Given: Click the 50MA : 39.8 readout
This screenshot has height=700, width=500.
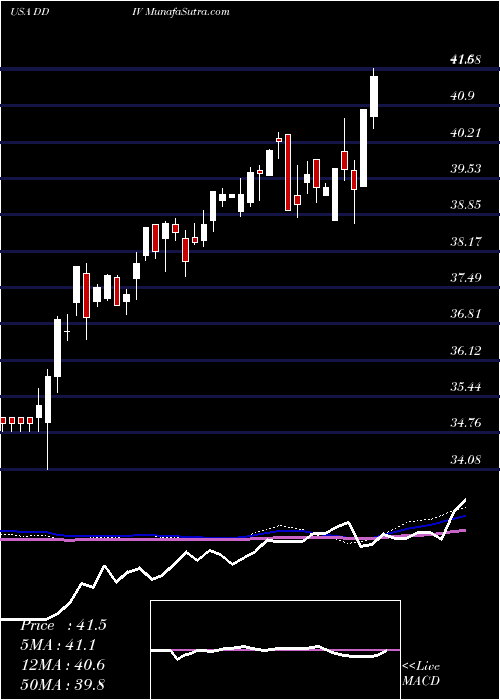Looking at the screenshot, I should click(x=63, y=684).
